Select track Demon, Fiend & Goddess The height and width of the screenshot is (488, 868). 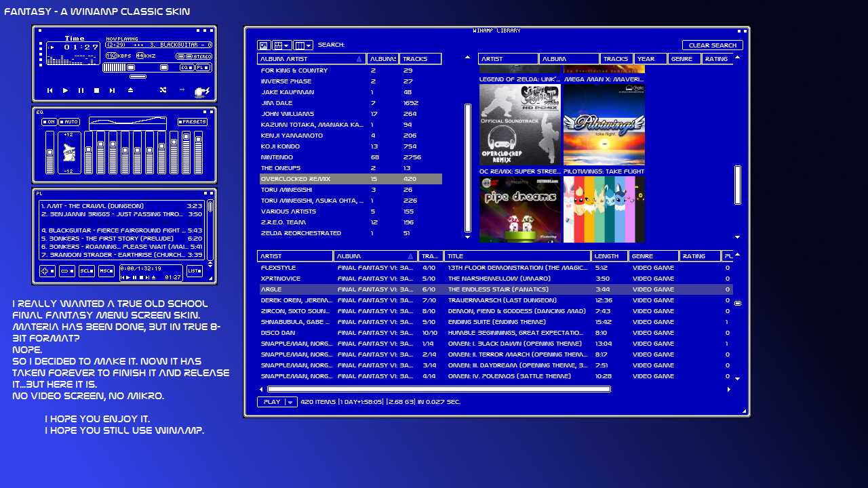495,311
